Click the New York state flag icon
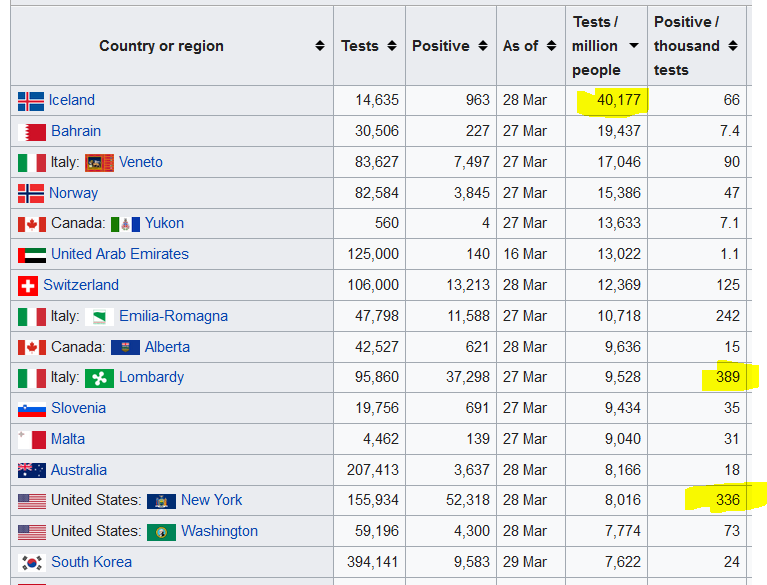767x585 pixels. [161, 501]
